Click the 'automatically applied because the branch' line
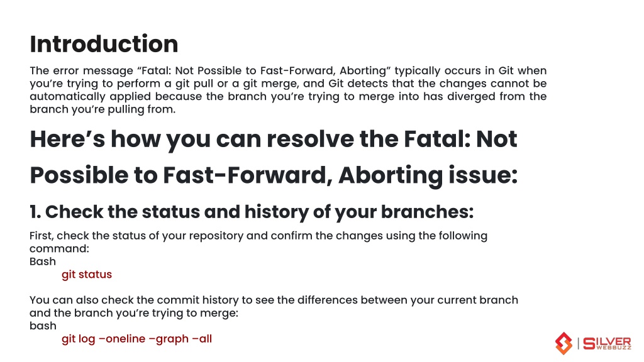This screenshot has height=362, width=644. 288,96
